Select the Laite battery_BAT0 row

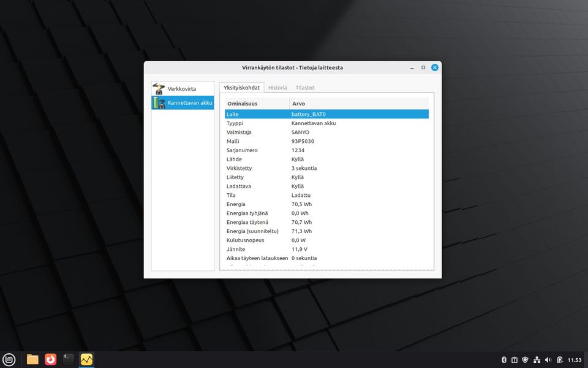(x=326, y=114)
